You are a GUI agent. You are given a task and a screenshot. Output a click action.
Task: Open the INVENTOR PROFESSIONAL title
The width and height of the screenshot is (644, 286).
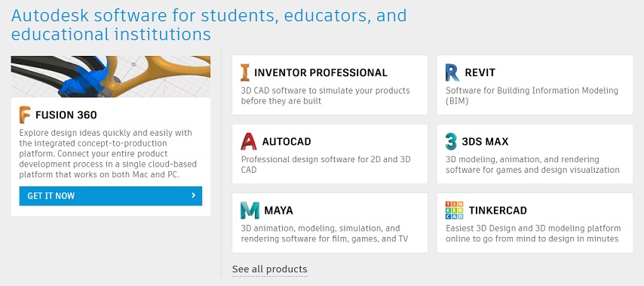tap(320, 72)
